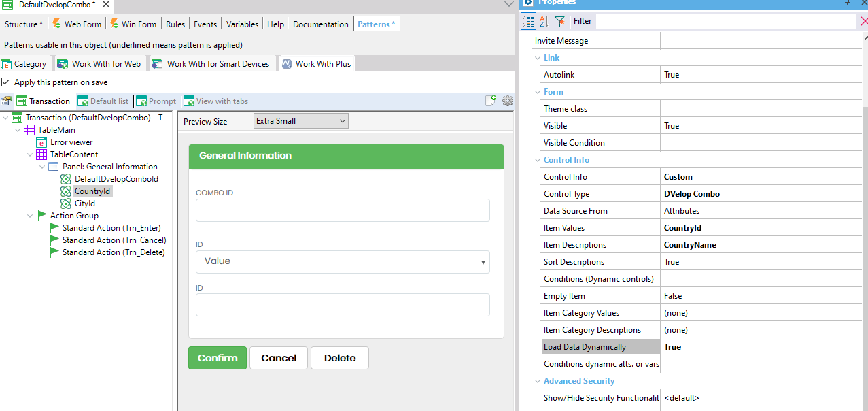Click the Control Type value DVelop Combo
Viewport: 868px width, 411px height.
691,194
